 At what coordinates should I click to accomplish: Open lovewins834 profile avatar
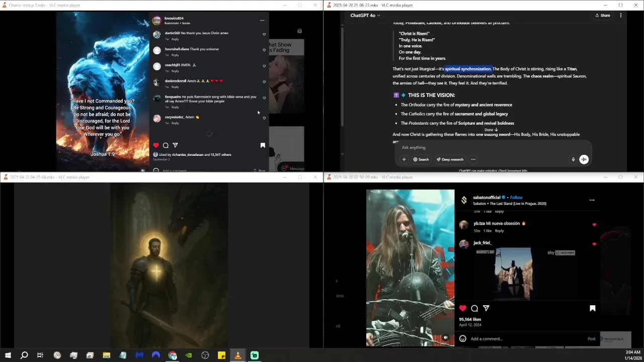tap(156, 21)
